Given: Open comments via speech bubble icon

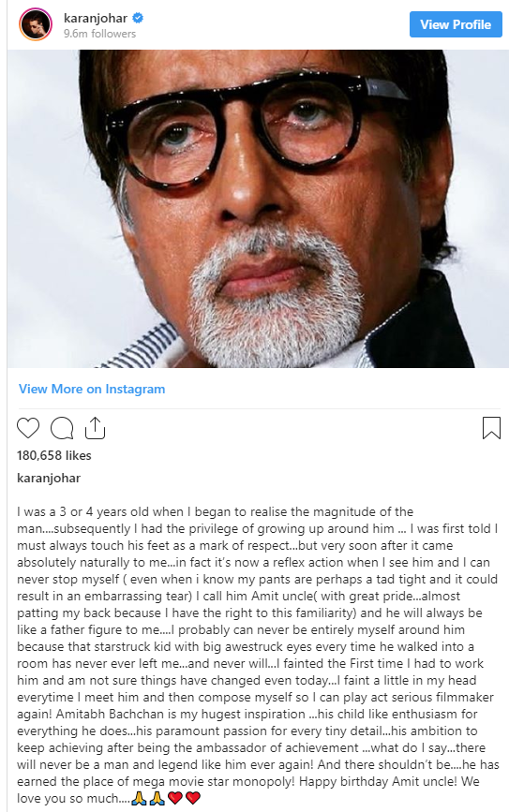Looking at the screenshot, I should (62, 428).
